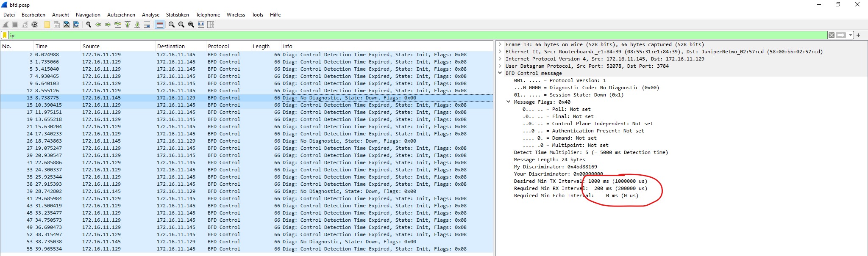The image size is (868, 256).
Task: Click the display filter input containing ip
Action: click(x=417, y=36)
